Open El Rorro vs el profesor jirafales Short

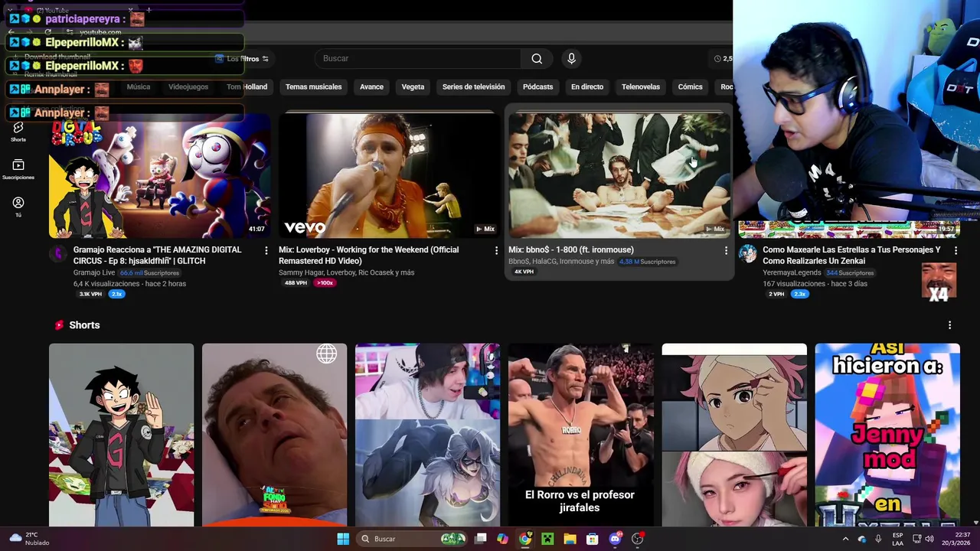coord(580,435)
